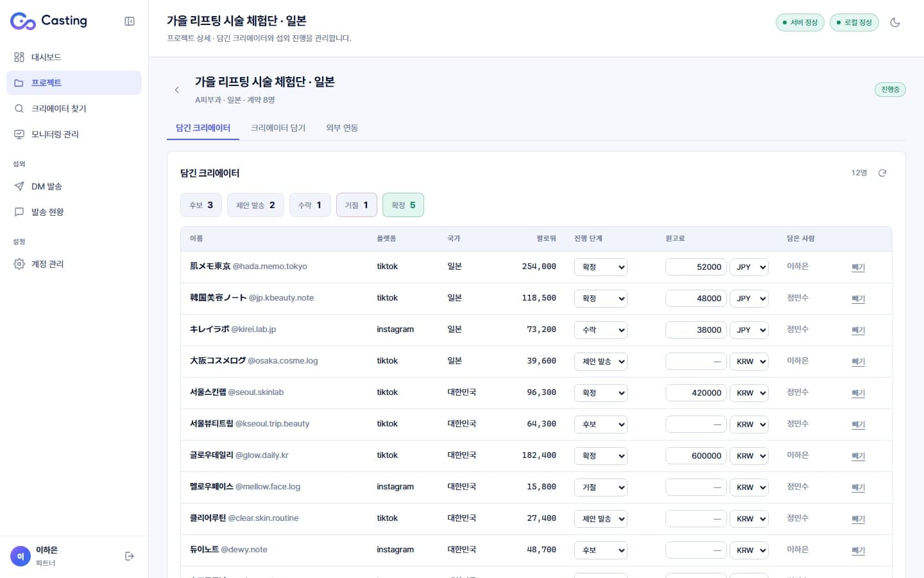Image resolution: width=924 pixels, height=578 pixels.
Task: Open 발송 현황 page
Action: tap(74, 212)
